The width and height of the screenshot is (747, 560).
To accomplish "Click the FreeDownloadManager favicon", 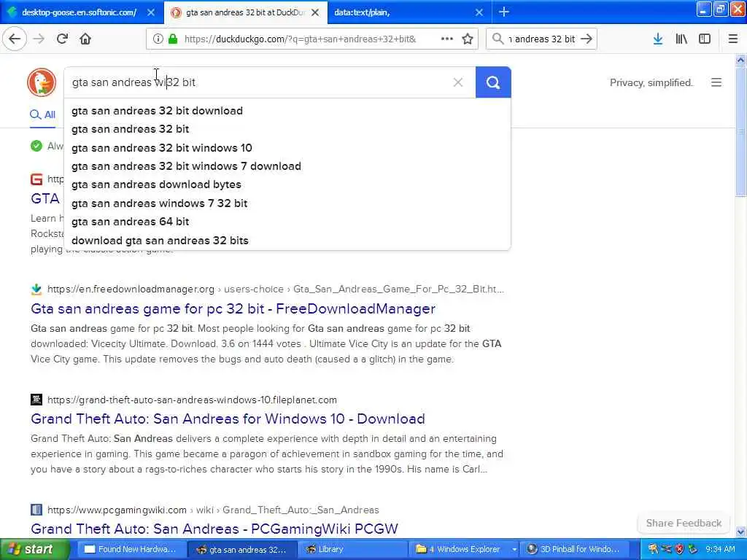I will pyautogui.click(x=36, y=289).
